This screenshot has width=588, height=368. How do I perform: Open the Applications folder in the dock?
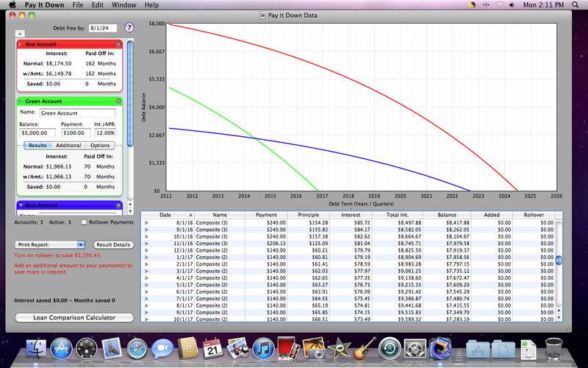pos(478,348)
